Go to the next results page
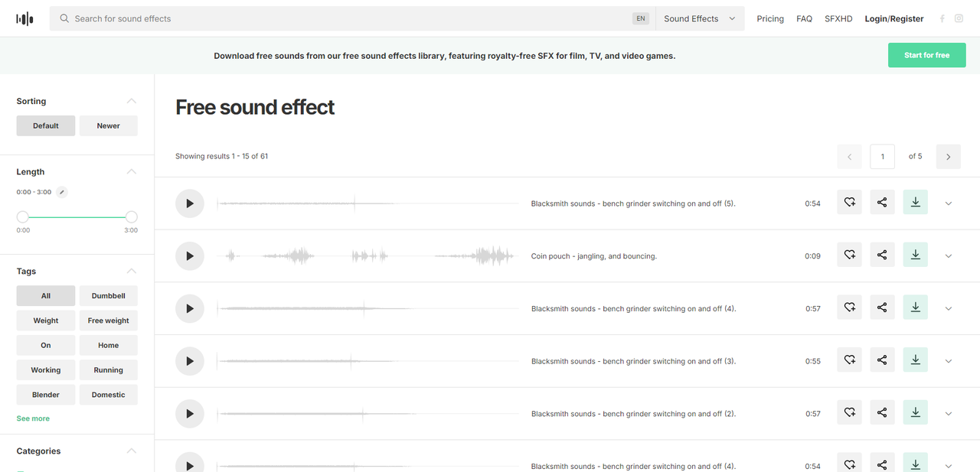The height and width of the screenshot is (472, 980). click(x=948, y=156)
